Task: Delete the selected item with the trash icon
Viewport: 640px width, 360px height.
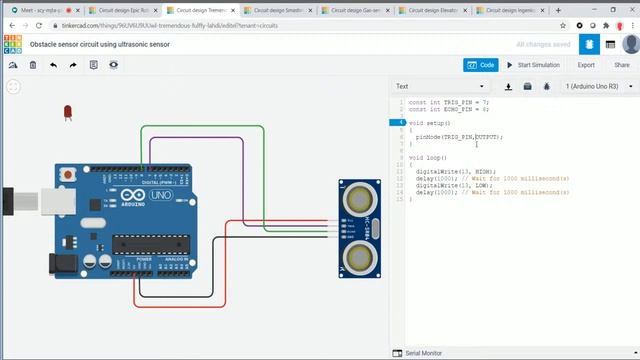Action: click(x=33, y=65)
